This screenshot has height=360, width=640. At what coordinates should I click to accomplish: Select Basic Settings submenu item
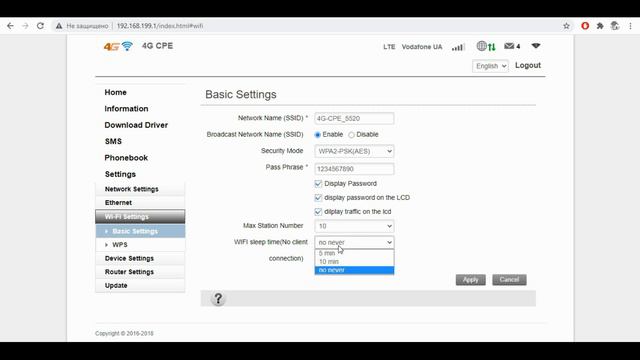140,231
